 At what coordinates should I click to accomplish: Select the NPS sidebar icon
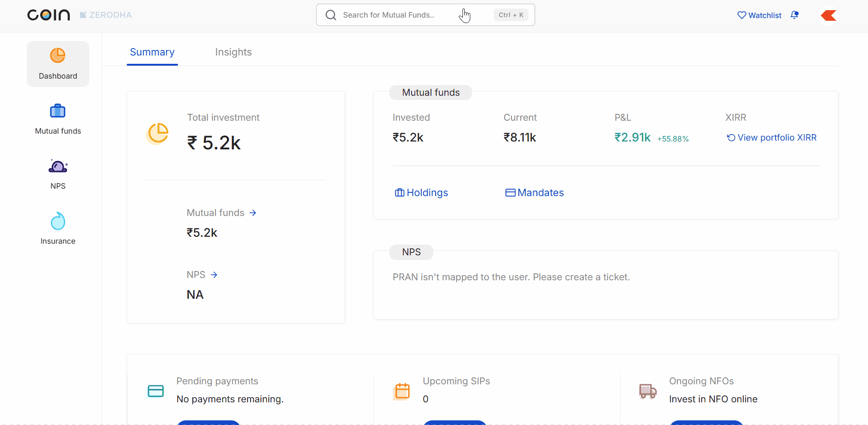[58, 166]
